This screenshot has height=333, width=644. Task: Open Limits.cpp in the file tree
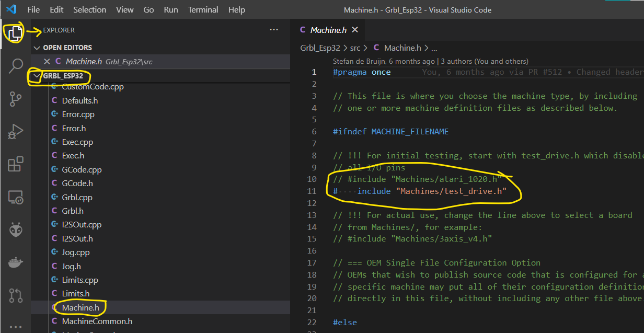pos(80,280)
